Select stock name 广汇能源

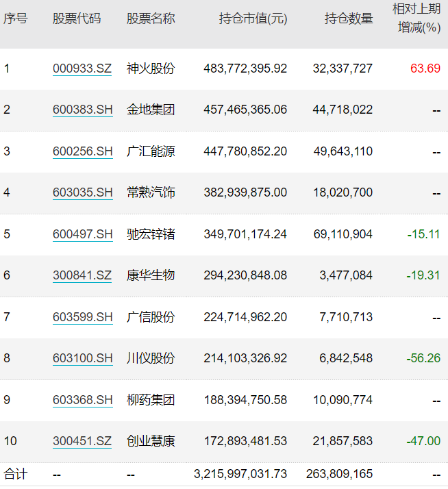click(151, 151)
